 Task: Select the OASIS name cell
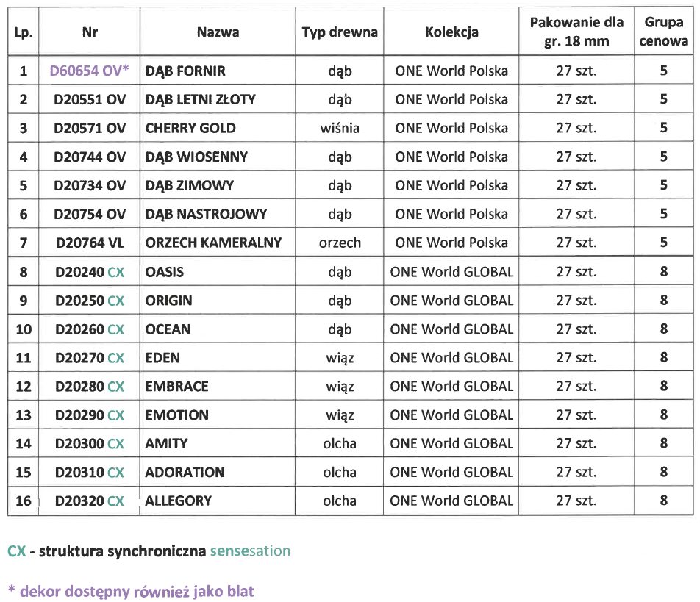(218, 272)
